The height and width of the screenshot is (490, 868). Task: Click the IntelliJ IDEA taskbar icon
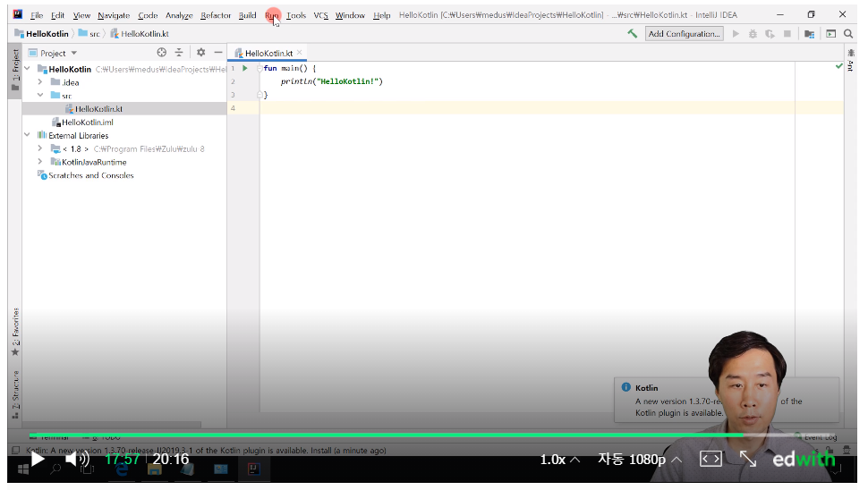click(253, 469)
